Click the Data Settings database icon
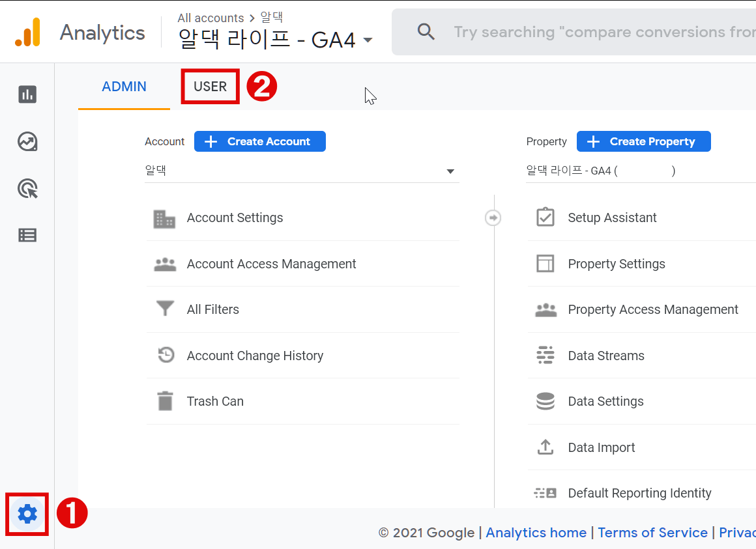The image size is (756, 549). (x=545, y=401)
